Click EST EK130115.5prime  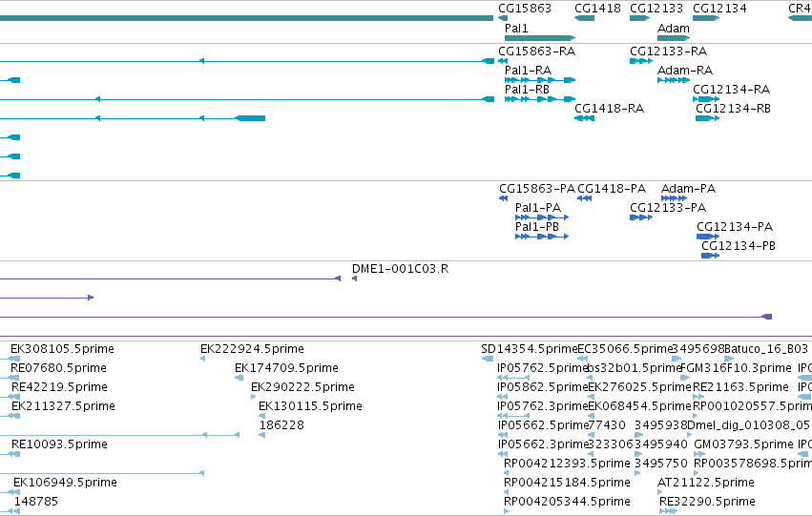coord(310,407)
